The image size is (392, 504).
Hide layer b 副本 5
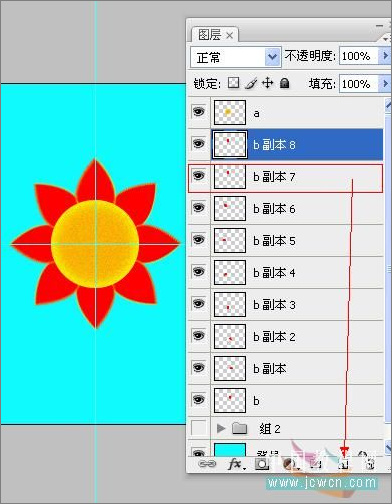[199, 239]
